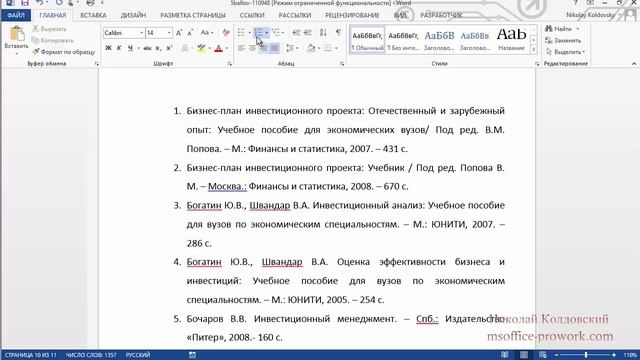Screen dimensions: 640x360
Task: Toggle align left
Action: pos(241,48)
